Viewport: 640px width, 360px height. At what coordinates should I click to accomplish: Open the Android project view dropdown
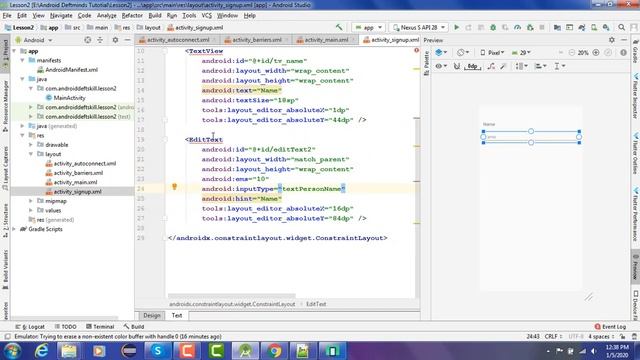click(x=34, y=40)
